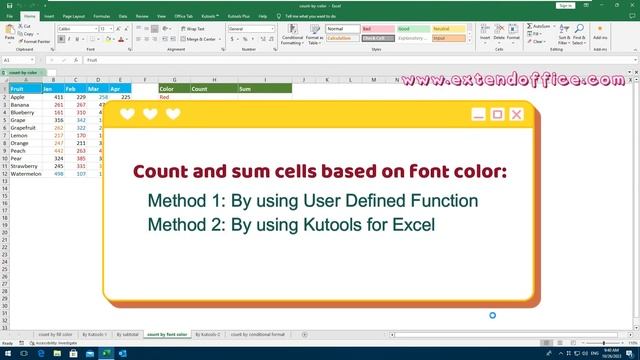Apply the Neutral cell style
The image size is (640, 360).
449,29
